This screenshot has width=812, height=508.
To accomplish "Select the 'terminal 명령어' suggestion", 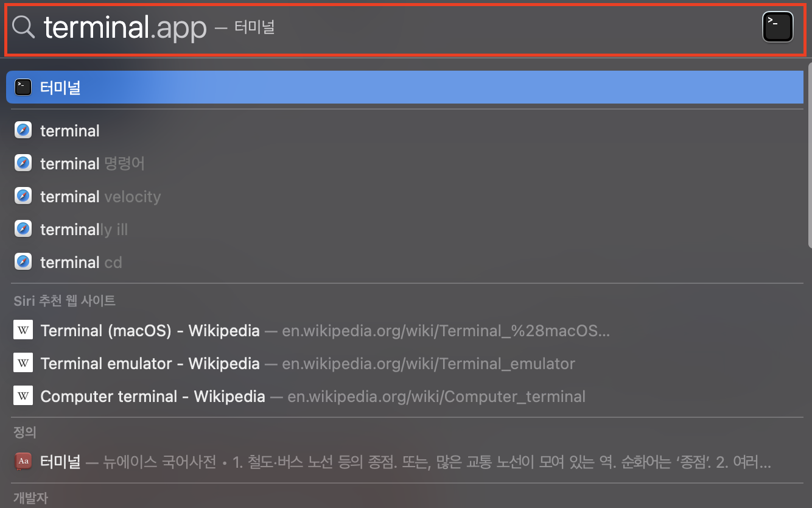I will pyautogui.click(x=405, y=163).
